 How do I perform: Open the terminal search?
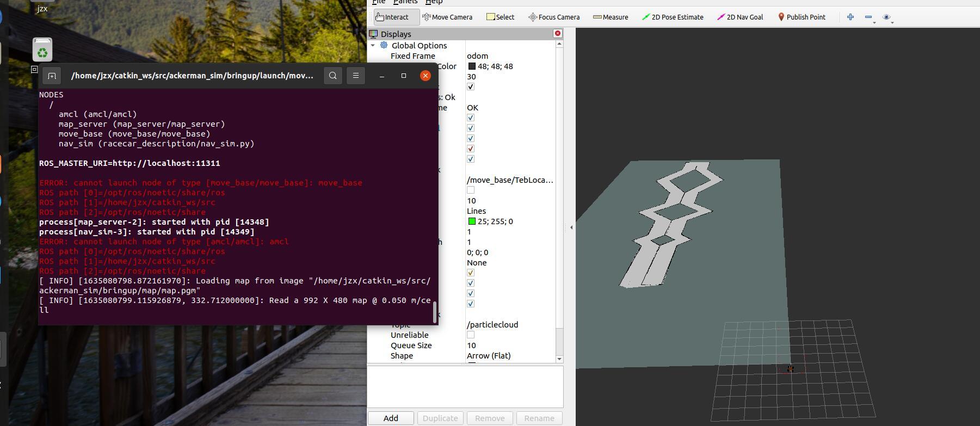(333, 76)
